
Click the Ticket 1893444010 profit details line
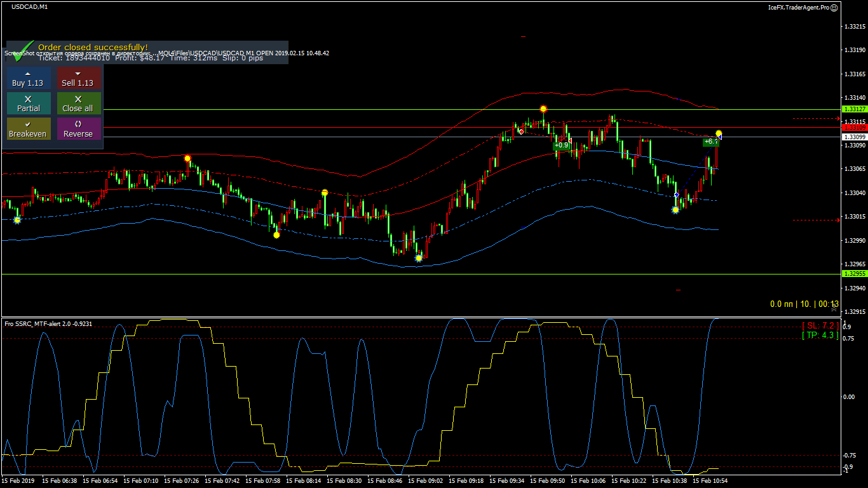(x=151, y=57)
